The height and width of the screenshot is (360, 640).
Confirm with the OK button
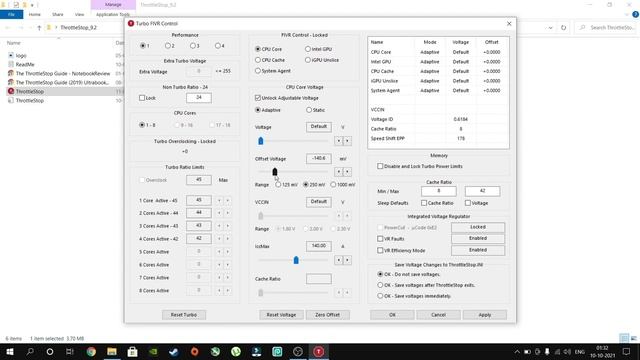392,315
